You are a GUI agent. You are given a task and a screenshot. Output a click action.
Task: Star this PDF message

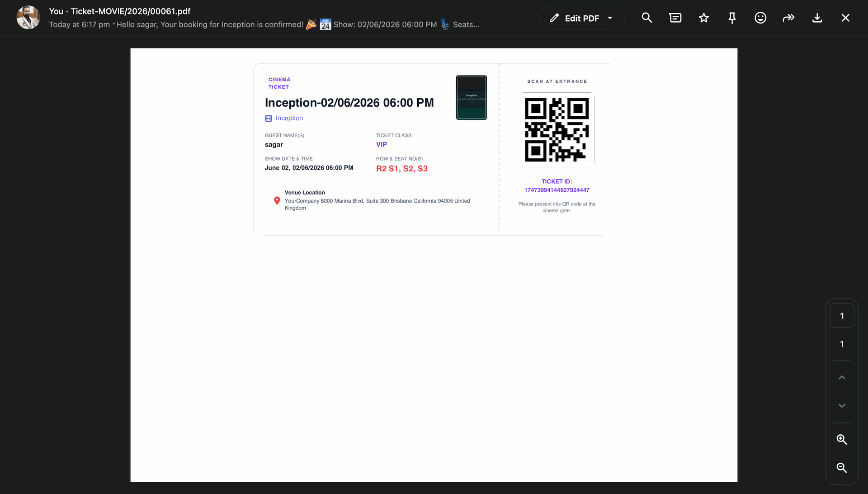coord(704,18)
